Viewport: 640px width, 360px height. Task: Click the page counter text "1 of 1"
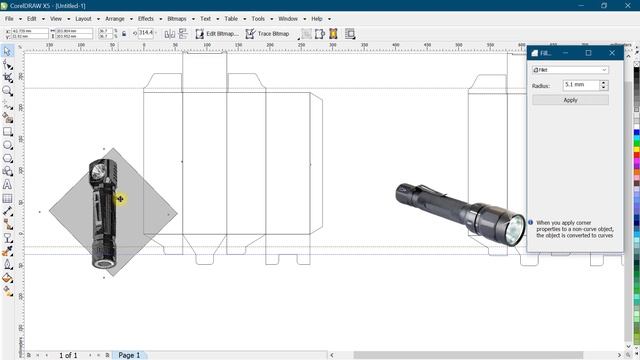pyautogui.click(x=68, y=356)
